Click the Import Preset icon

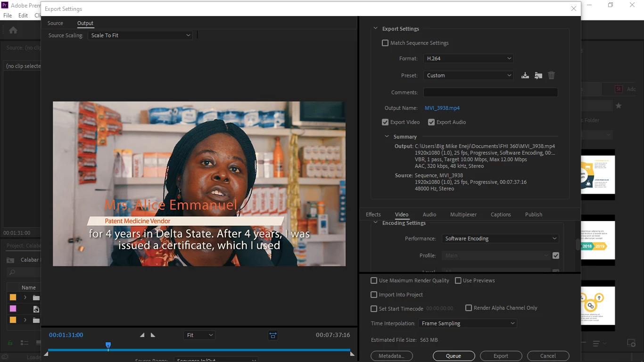[538, 75]
